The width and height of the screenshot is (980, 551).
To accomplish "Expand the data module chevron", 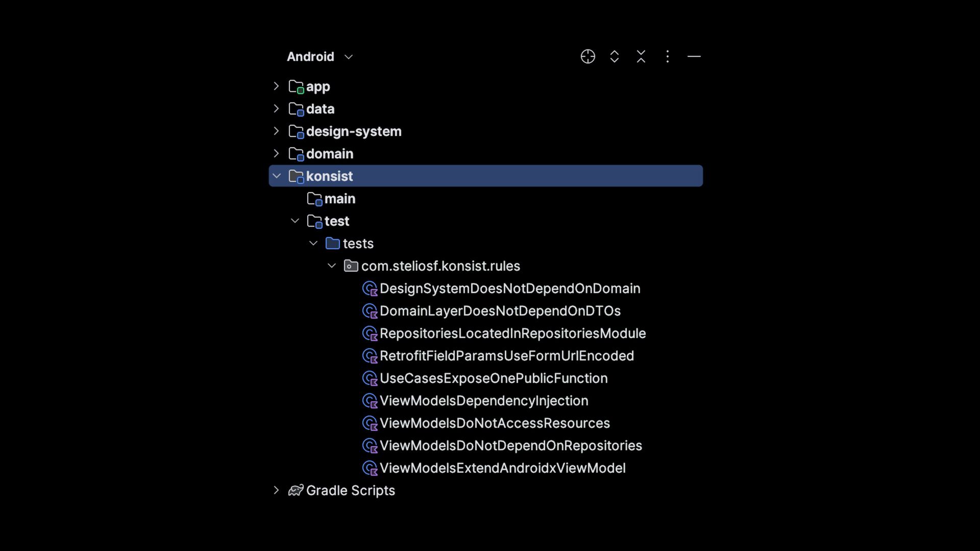I will 276,109.
